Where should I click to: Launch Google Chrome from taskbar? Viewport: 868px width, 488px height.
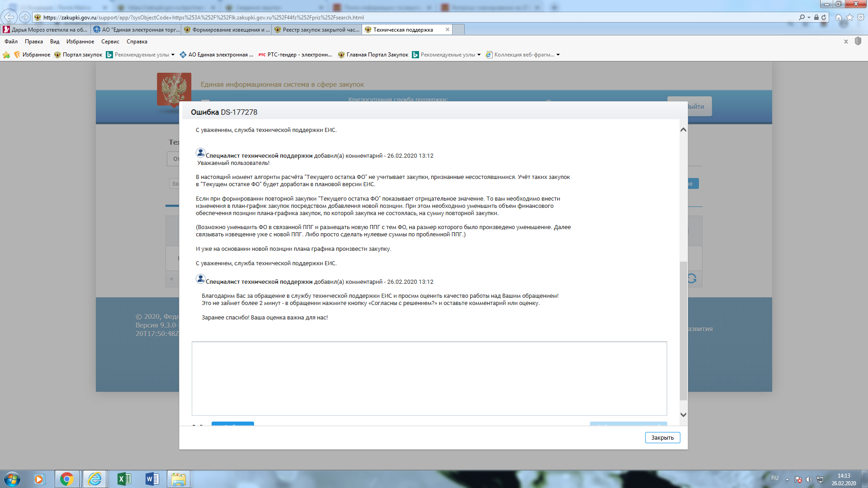(67, 479)
